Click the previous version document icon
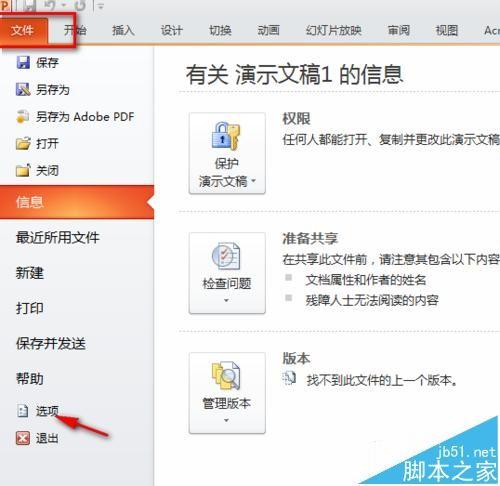This screenshot has width=500, height=486. [289, 378]
